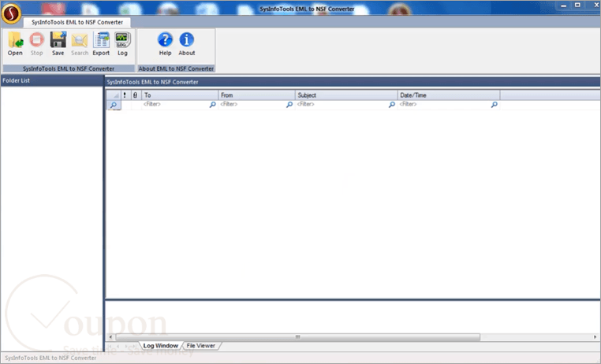Click the horizontal scrollbar left arrow
This screenshot has width=601, height=364.
(110, 337)
